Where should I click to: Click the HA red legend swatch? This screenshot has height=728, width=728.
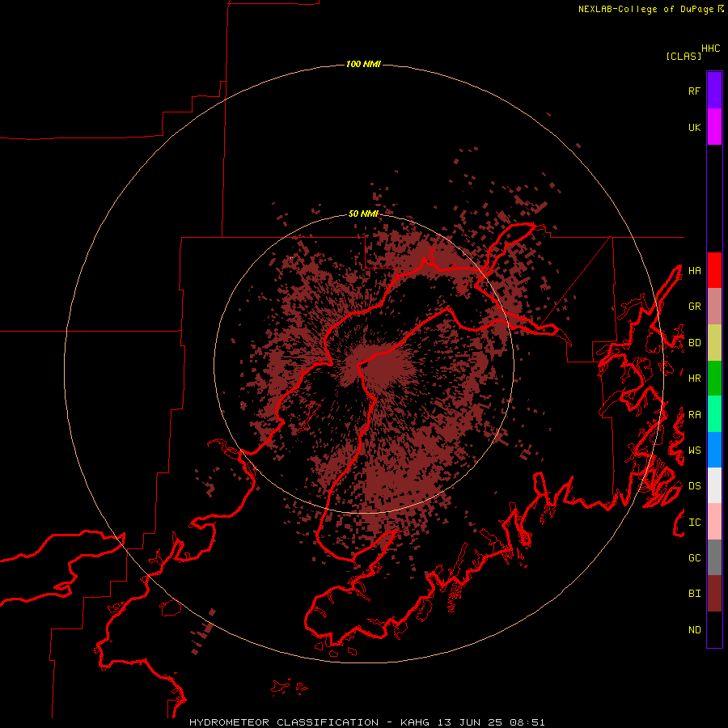point(714,270)
